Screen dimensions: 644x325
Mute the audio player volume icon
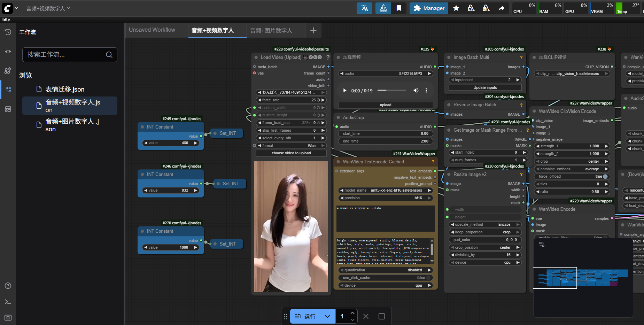click(416, 91)
